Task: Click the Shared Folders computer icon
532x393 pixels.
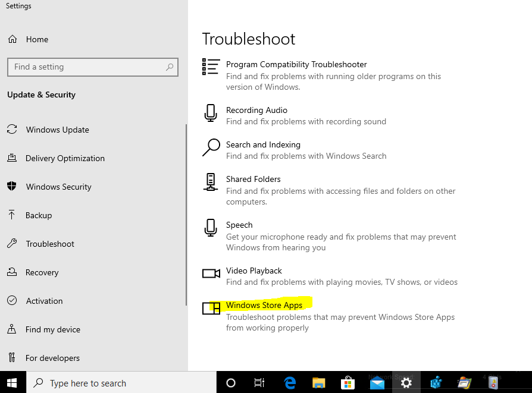Action: (210, 182)
